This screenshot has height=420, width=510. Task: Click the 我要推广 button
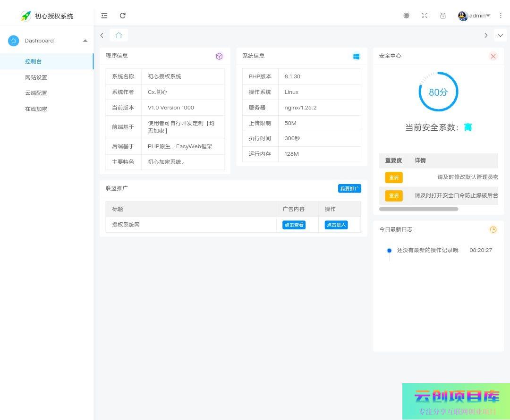(349, 188)
